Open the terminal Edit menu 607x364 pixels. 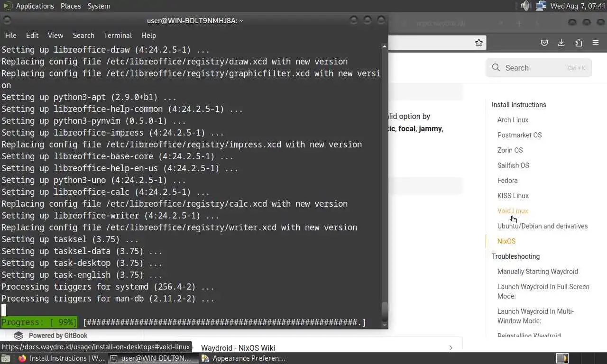32,36
